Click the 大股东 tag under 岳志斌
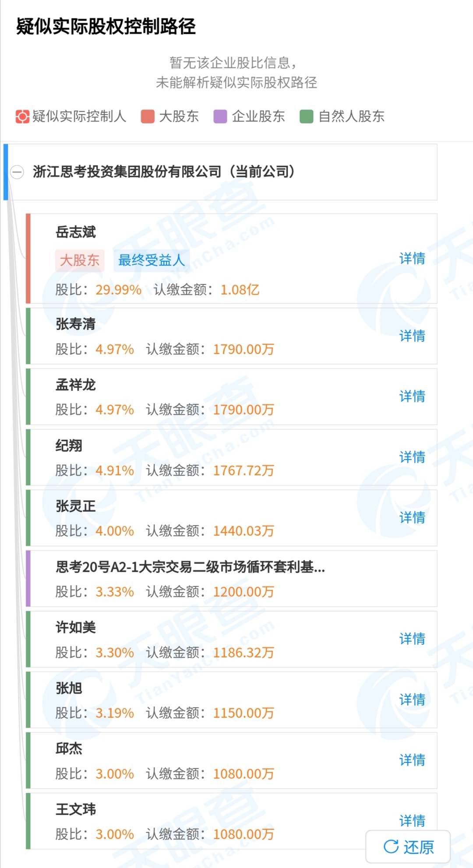This screenshot has height=868, width=473. pos(80,260)
